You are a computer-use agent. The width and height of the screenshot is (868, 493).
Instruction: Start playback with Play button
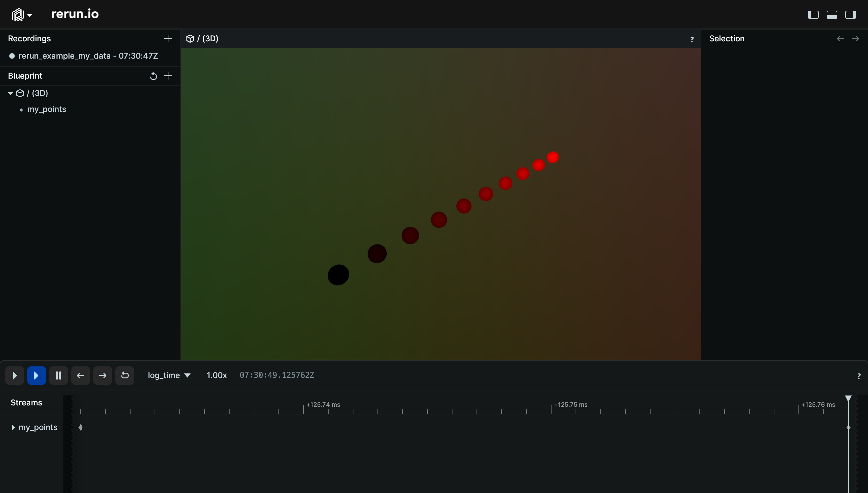[x=15, y=375]
